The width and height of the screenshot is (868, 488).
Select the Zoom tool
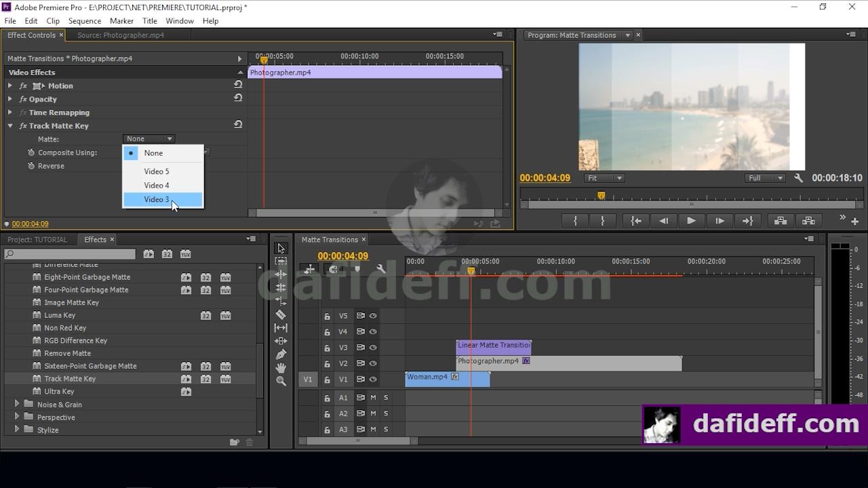click(x=281, y=381)
